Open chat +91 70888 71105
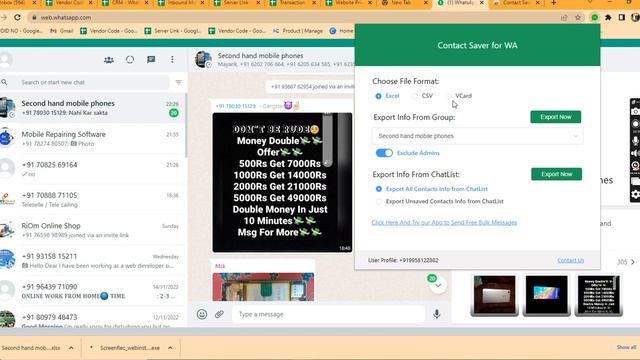Screen dimensions: 640x360 (93, 200)
